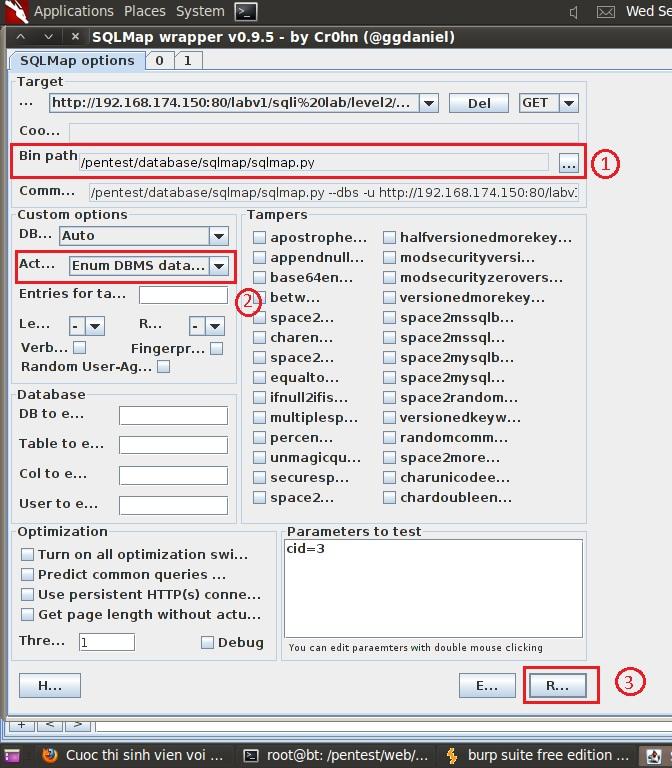The image size is (672, 768).
Task: Click the date/time clock in top panel
Action: [649, 11]
